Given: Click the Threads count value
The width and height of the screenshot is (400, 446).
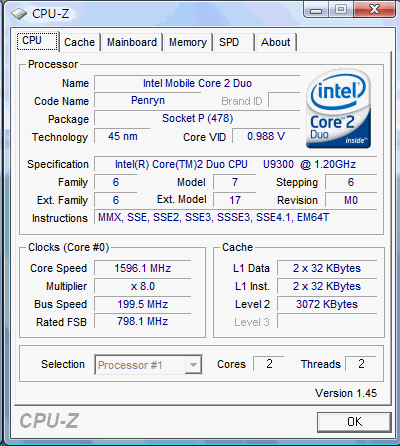Looking at the screenshot, I should tap(361, 364).
